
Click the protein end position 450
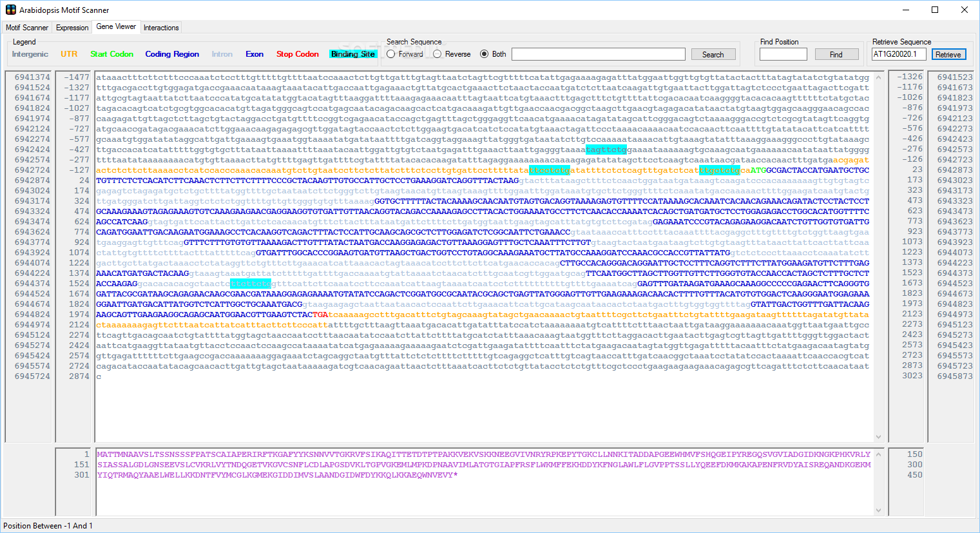(x=915, y=475)
